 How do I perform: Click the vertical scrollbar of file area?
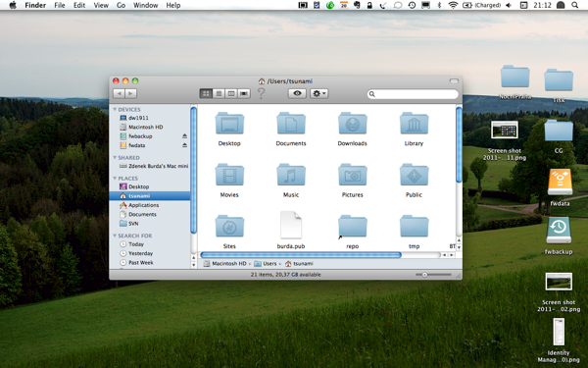(x=459, y=144)
